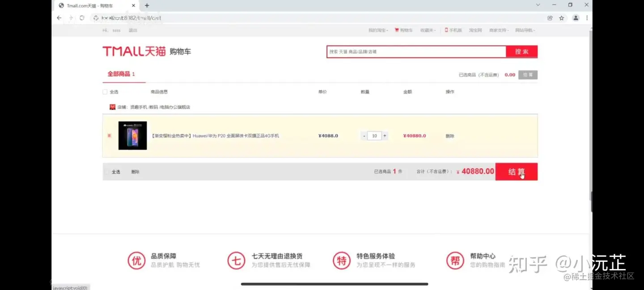This screenshot has height=290, width=644.
Task: Click 删除 in the Huawei P20 row
Action: tap(450, 136)
